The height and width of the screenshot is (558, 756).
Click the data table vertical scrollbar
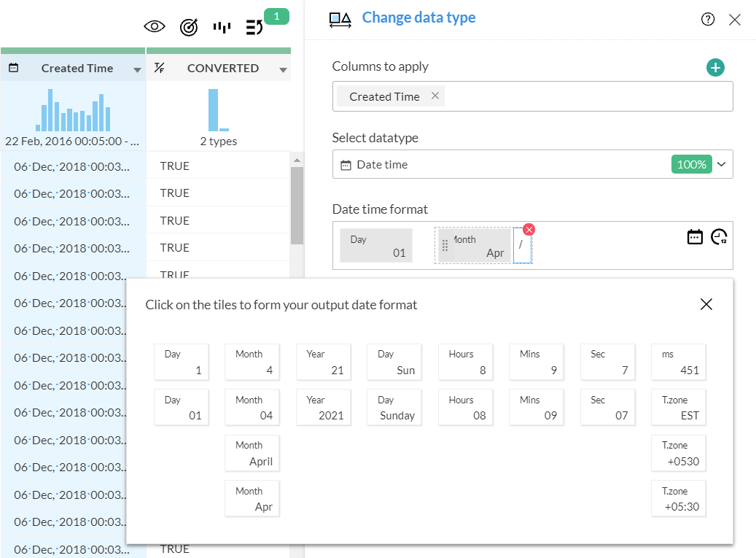(x=297, y=204)
